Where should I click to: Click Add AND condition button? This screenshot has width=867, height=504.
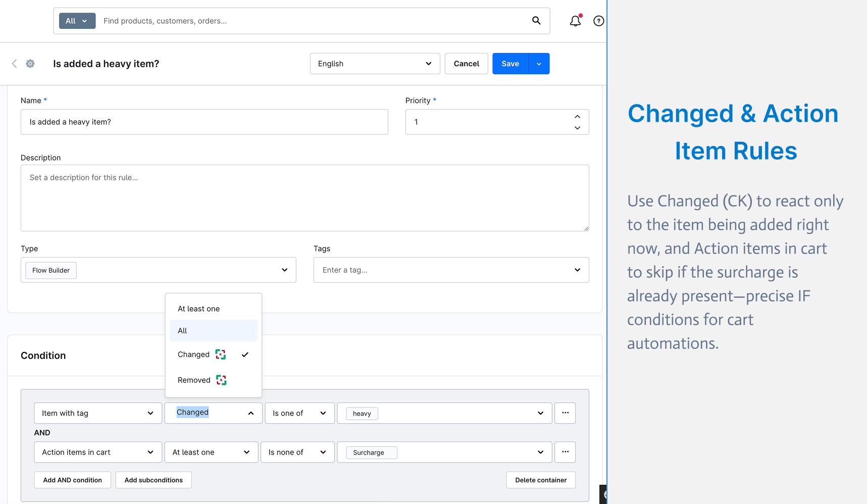[x=73, y=480]
